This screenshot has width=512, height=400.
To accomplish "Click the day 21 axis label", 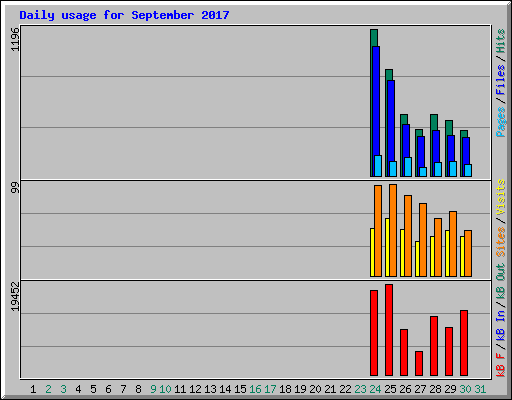I will coord(330,389).
